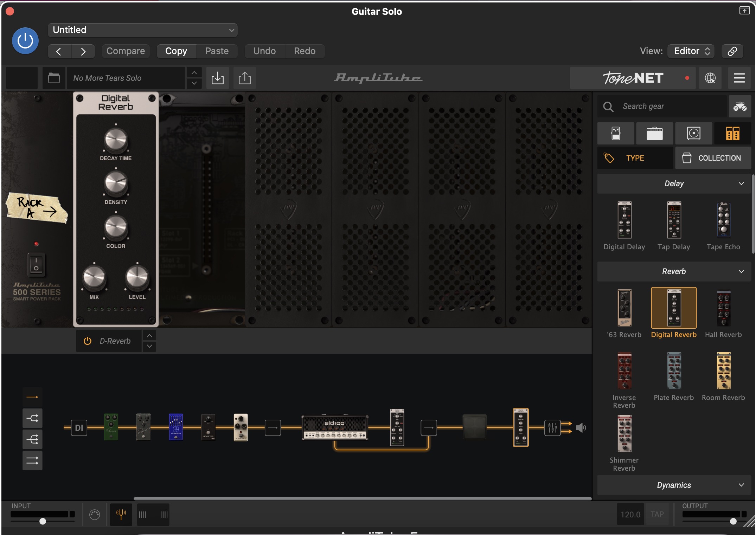The image size is (756, 535).
Task: Click the link chain icon
Action: point(732,51)
